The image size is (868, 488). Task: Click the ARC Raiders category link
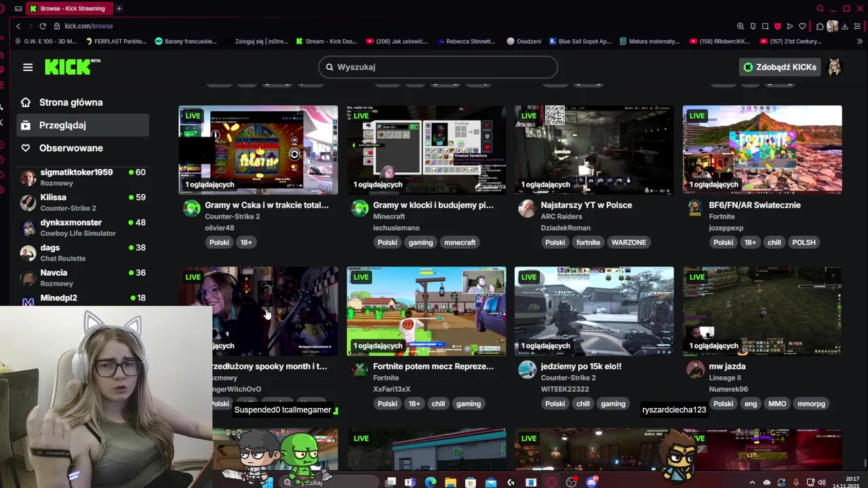tap(561, 216)
